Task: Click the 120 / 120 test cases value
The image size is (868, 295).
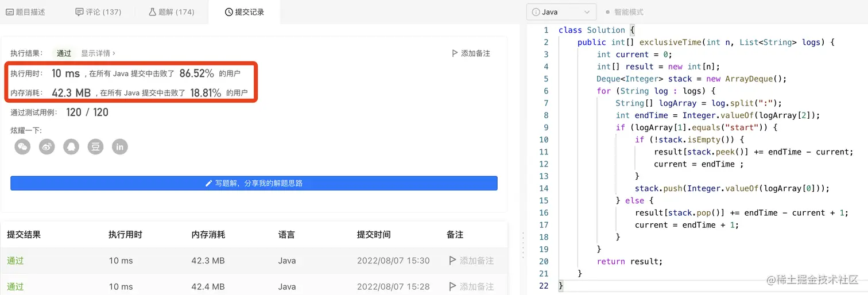Action: click(x=87, y=112)
